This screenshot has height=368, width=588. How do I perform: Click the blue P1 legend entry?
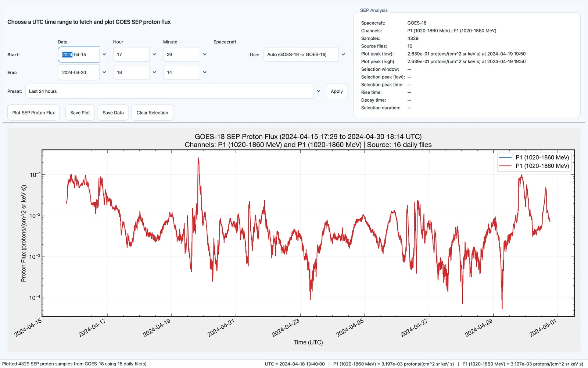[x=534, y=158]
